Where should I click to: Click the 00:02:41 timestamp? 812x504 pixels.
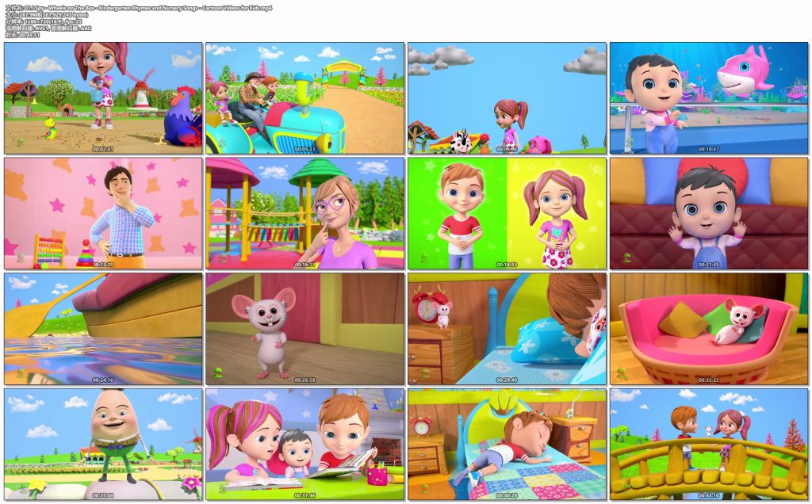[x=102, y=149]
